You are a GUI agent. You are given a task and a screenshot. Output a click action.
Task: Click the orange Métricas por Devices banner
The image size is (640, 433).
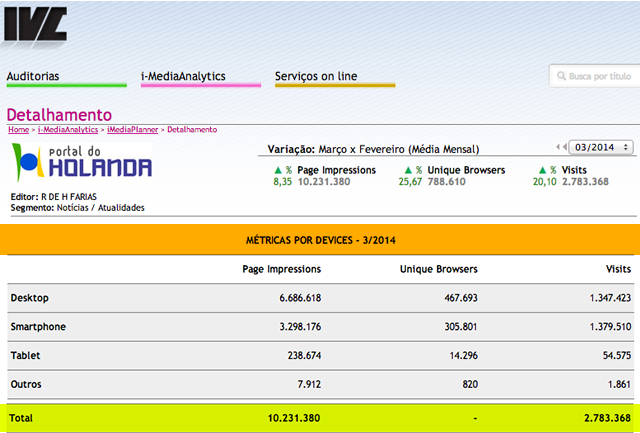pyautogui.click(x=320, y=241)
